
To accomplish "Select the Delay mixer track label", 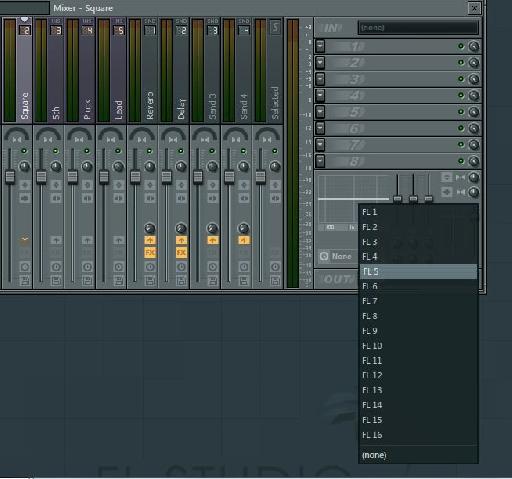I will (181, 109).
